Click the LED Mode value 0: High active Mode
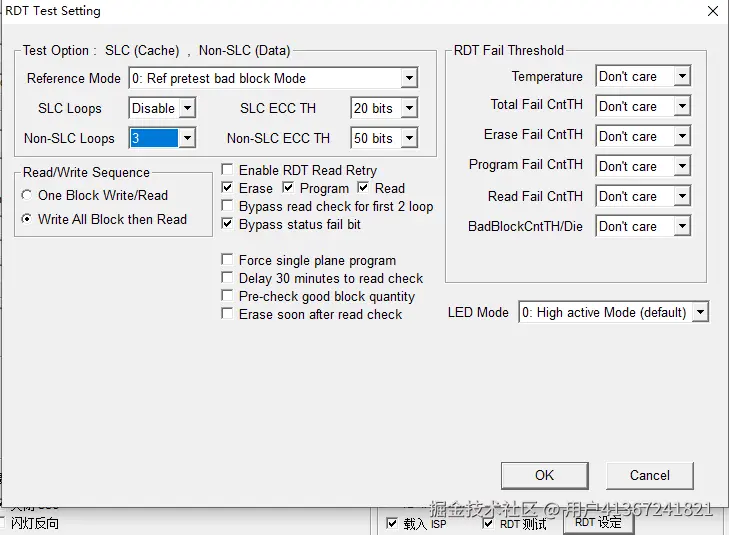The width and height of the screenshot is (729, 535). (x=606, y=312)
